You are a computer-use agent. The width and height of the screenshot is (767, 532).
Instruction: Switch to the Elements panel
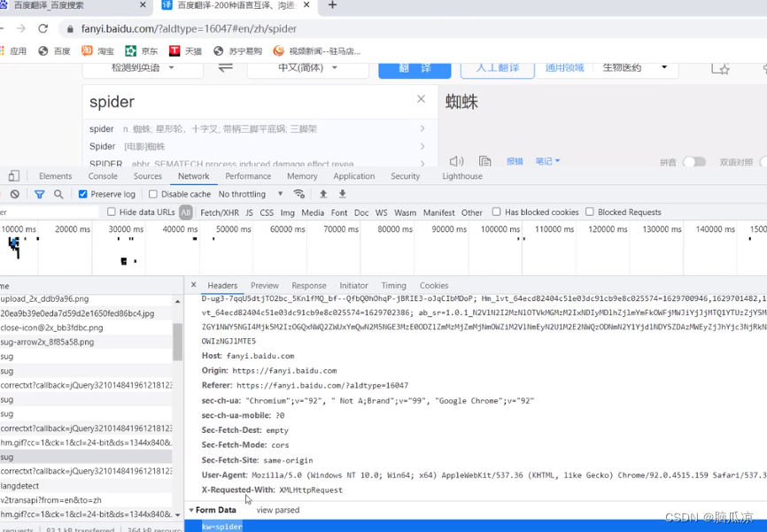point(55,176)
